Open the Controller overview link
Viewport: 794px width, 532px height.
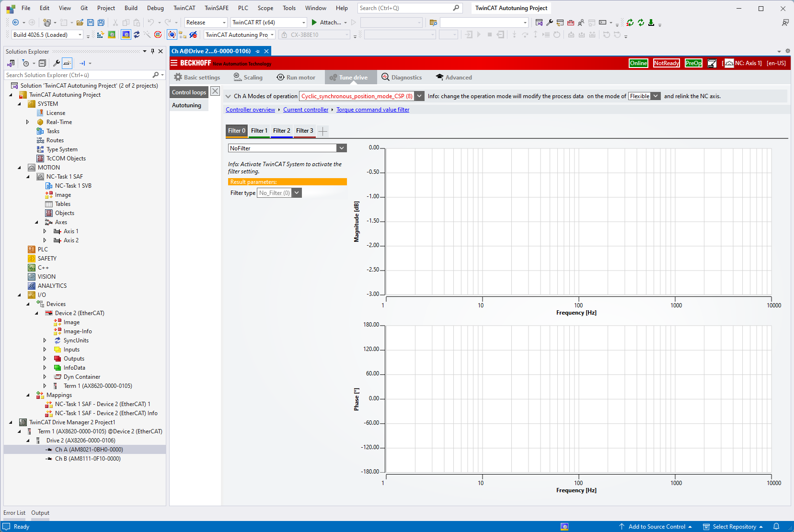coord(250,110)
